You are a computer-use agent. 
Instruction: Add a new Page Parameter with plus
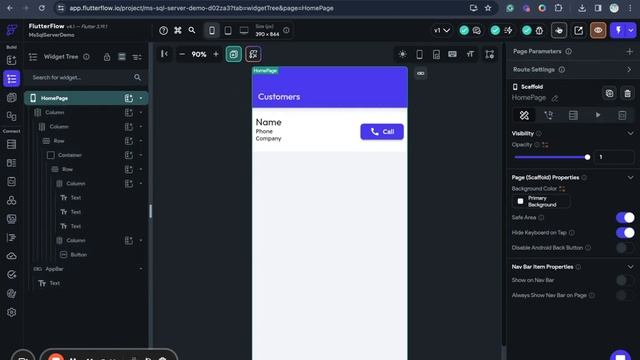click(629, 51)
